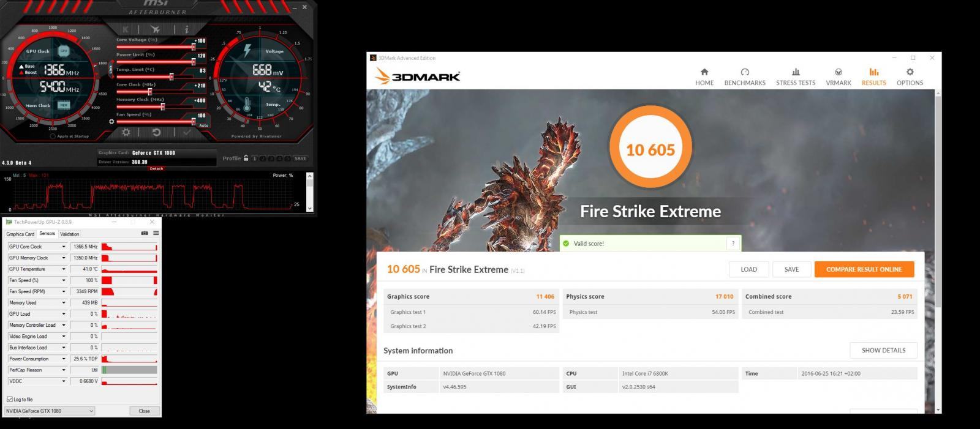
Task: Click the airplane OC scanner icon in Afterburner
Action: tap(156, 29)
